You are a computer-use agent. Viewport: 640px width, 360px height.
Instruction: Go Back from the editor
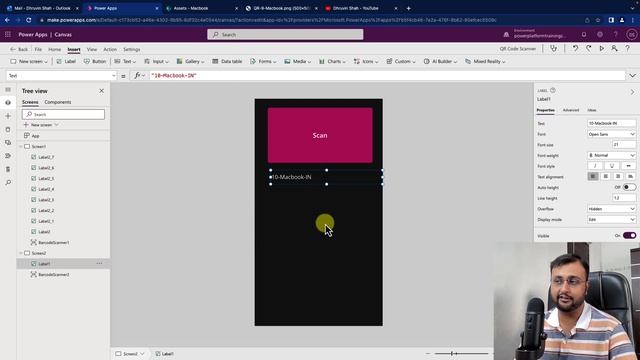coord(19,49)
